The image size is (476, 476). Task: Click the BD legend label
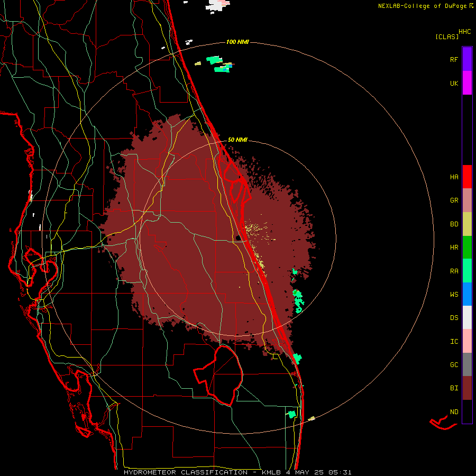click(x=454, y=224)
